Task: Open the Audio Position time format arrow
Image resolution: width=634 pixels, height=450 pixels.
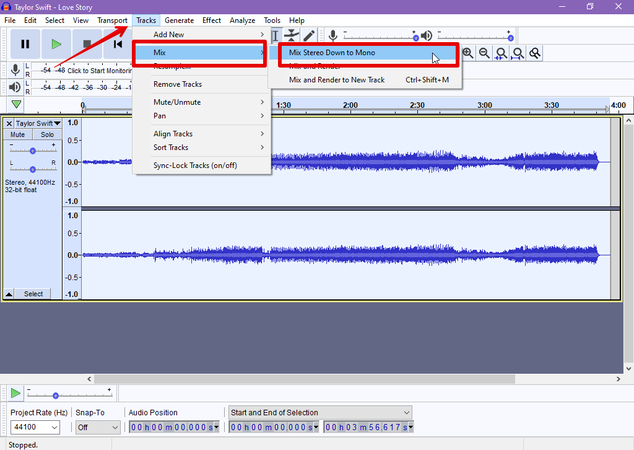Action: 216,427
